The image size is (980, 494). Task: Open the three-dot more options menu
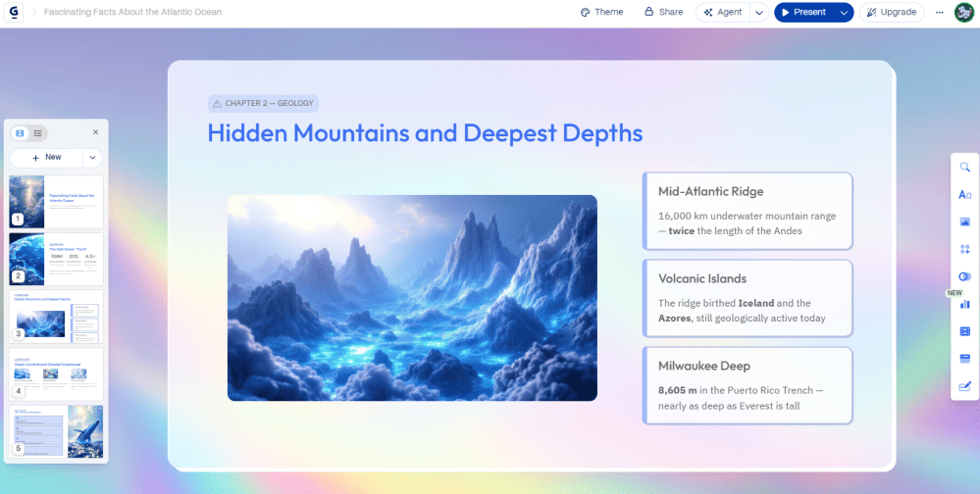[939, 13]
